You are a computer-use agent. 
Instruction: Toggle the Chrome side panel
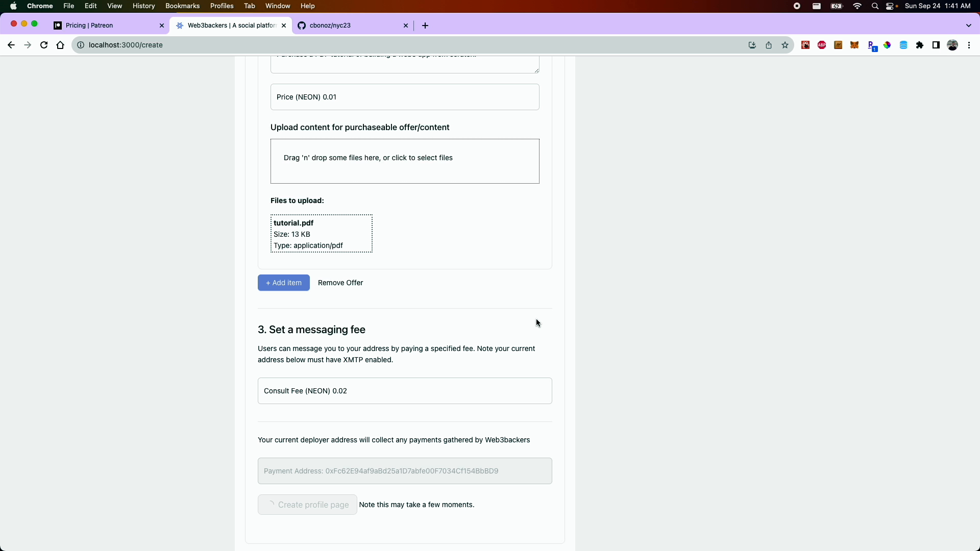[x=936, y=45]
